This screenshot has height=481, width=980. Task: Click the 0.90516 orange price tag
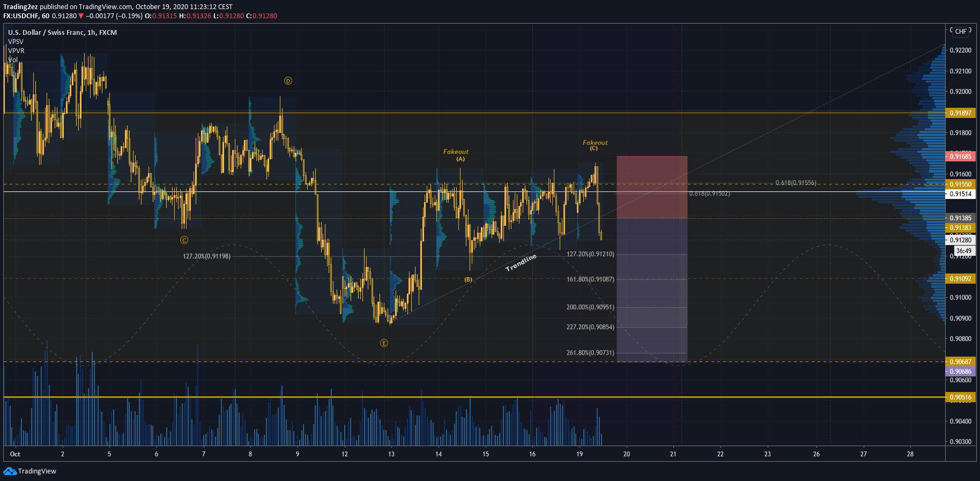(960, 398)
